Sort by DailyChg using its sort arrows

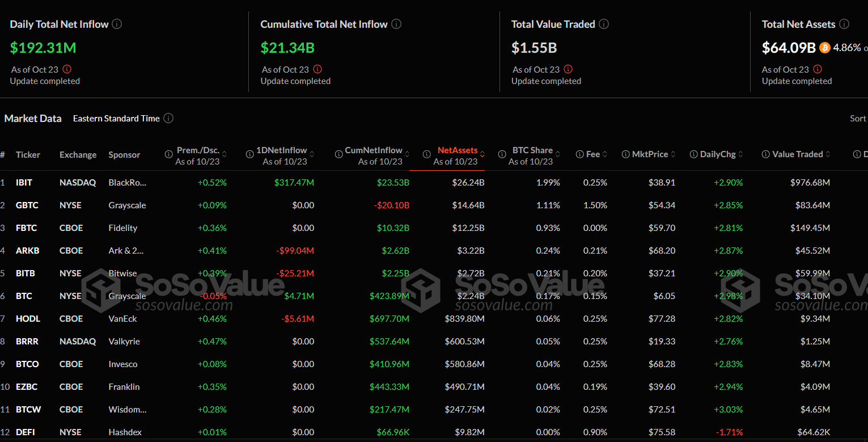(740, 154)
